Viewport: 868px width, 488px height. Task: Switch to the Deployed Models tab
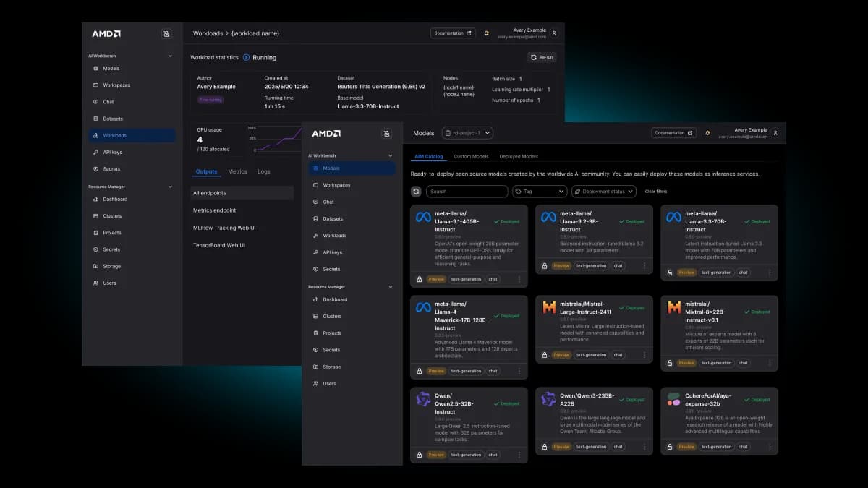point(519,156)
